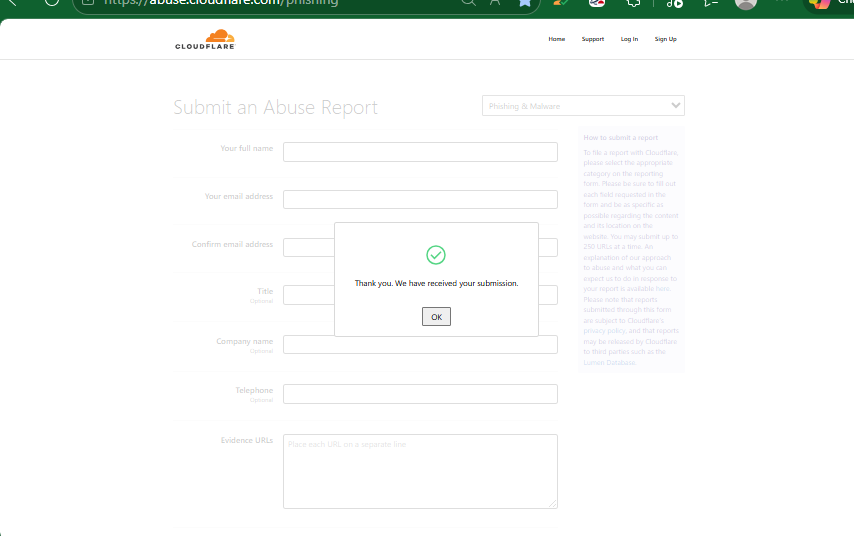Click the browser address bar URL
Image resolution: width=854 pixels, height=536 pixels.
click(221, 3)
